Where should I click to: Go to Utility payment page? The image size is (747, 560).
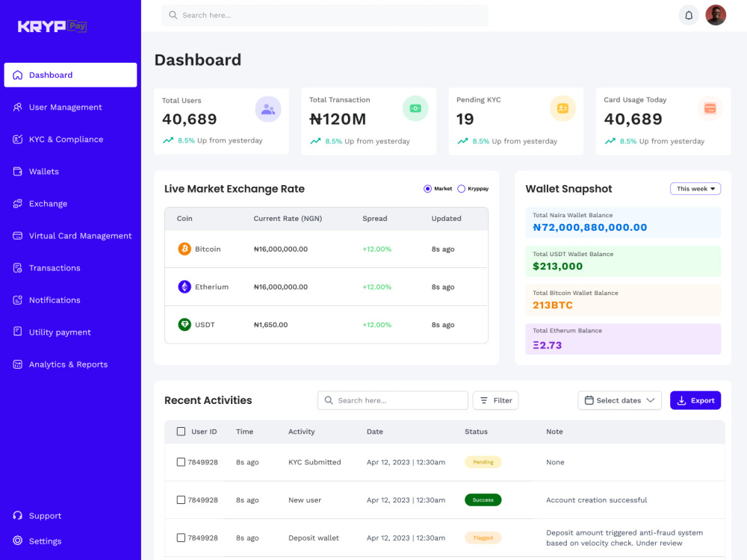tap(52, 332)
